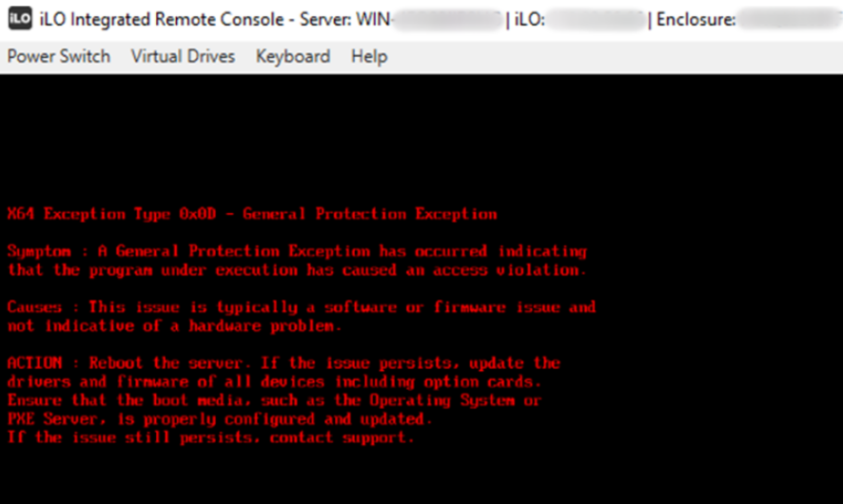Open the Keyboard menu

293,56
